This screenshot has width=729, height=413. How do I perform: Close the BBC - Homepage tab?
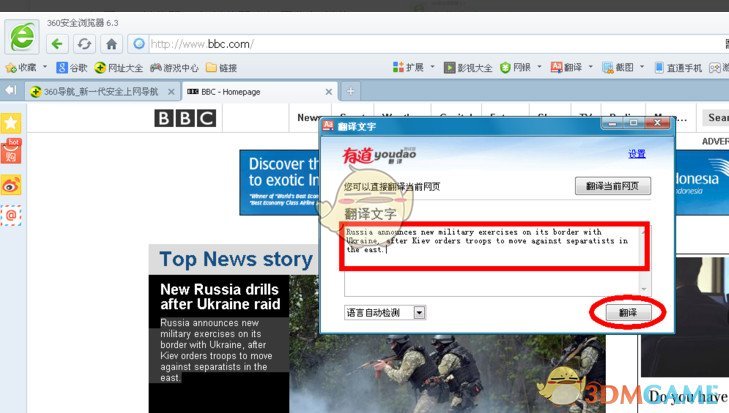click(329, 92)
